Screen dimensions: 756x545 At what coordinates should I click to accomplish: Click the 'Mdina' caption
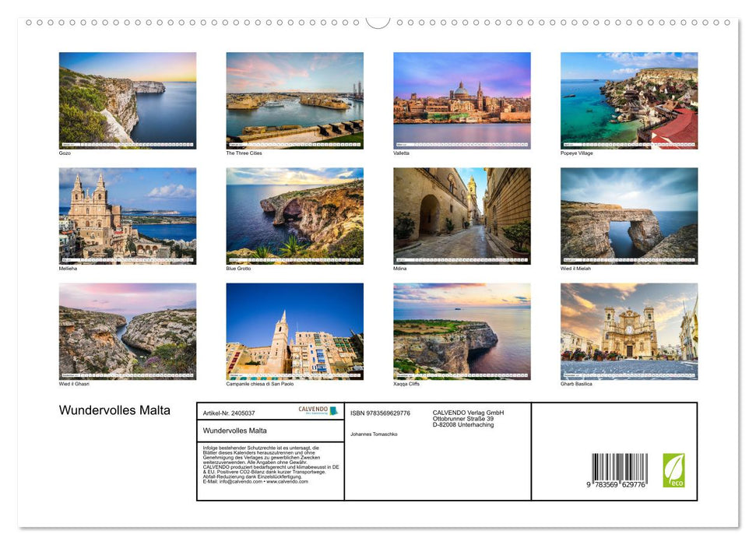point(399,268)
